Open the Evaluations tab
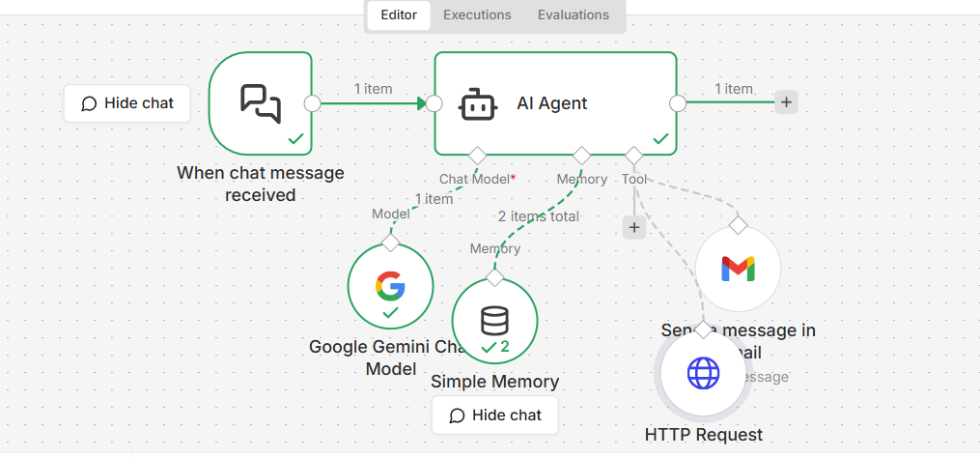 (x=574, y=15)
